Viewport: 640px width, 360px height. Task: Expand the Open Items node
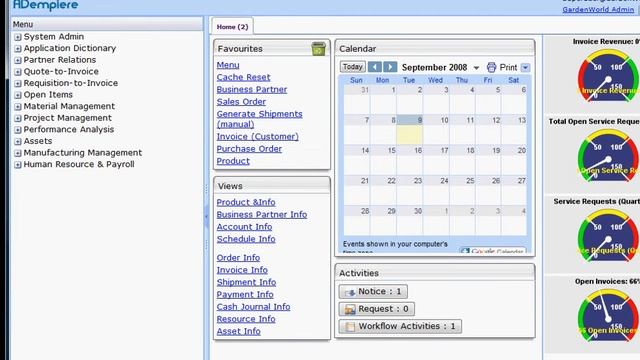(x=18, y=95)
